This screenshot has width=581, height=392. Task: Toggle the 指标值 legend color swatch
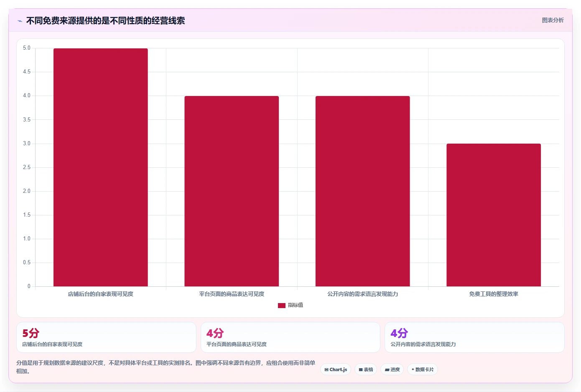tap(281, 305)
